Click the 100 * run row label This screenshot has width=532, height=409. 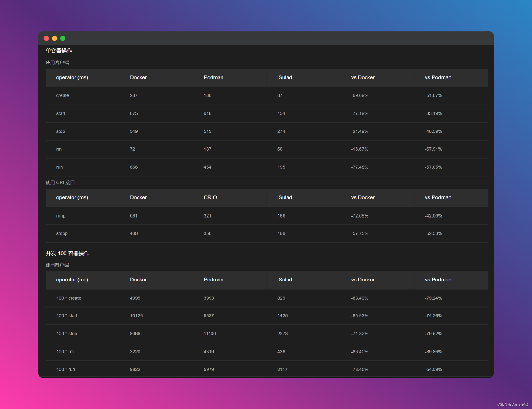(66, 369)
